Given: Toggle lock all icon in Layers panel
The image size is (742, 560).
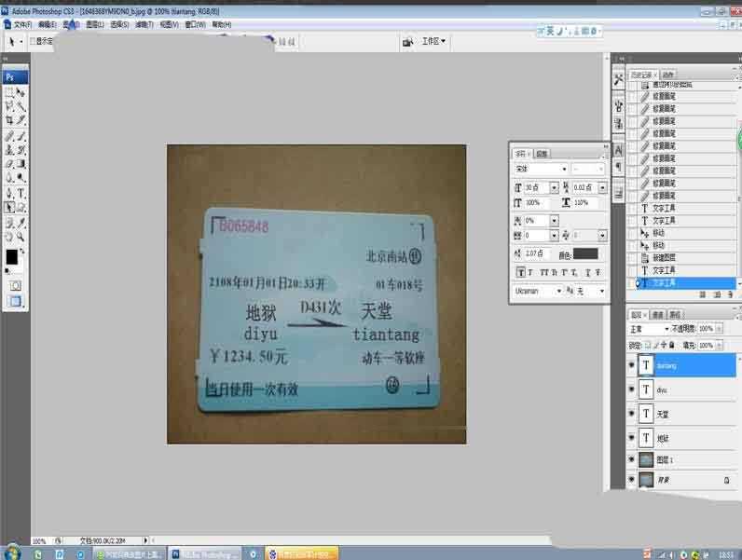Looking at the screenshot, I should [x=671, y=346].
